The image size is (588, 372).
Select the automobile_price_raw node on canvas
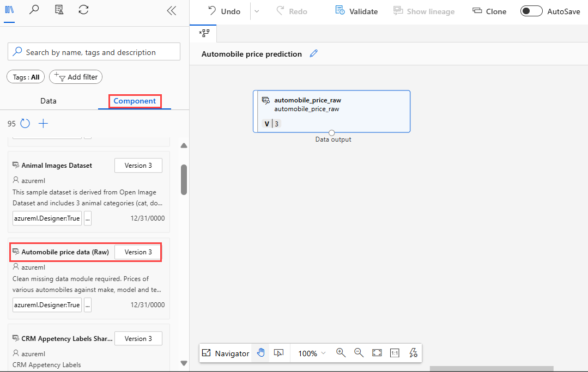[331, 111]
